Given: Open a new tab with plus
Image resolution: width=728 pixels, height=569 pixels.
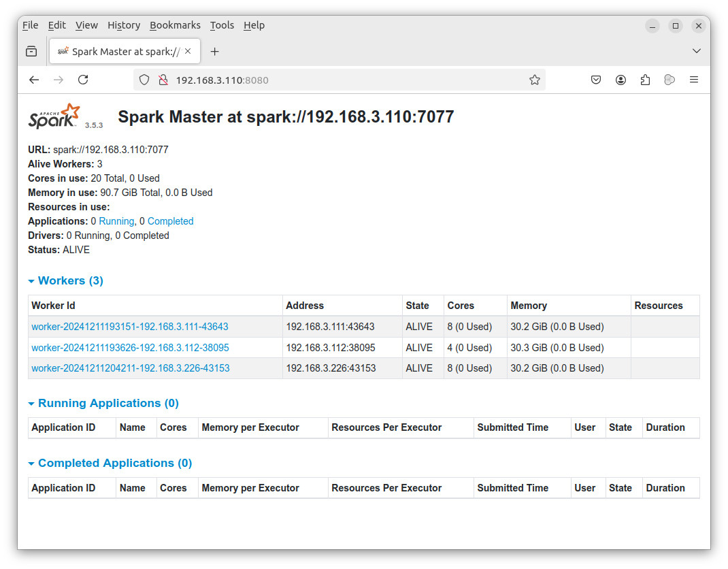Looking at the screenshot, I should point(214,52).
